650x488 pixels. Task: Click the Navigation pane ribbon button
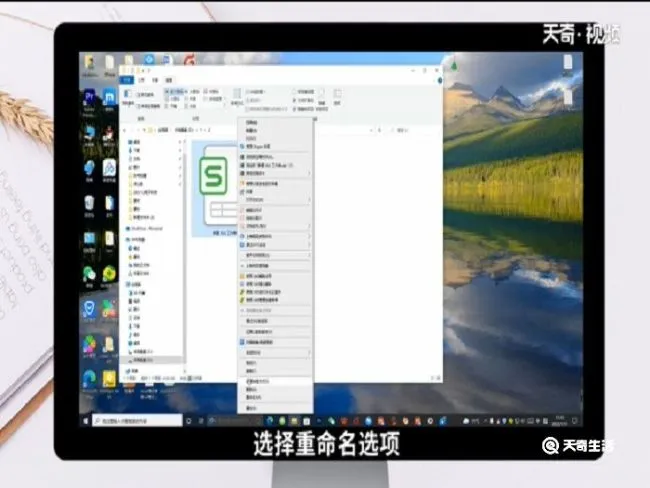(128, 98)
